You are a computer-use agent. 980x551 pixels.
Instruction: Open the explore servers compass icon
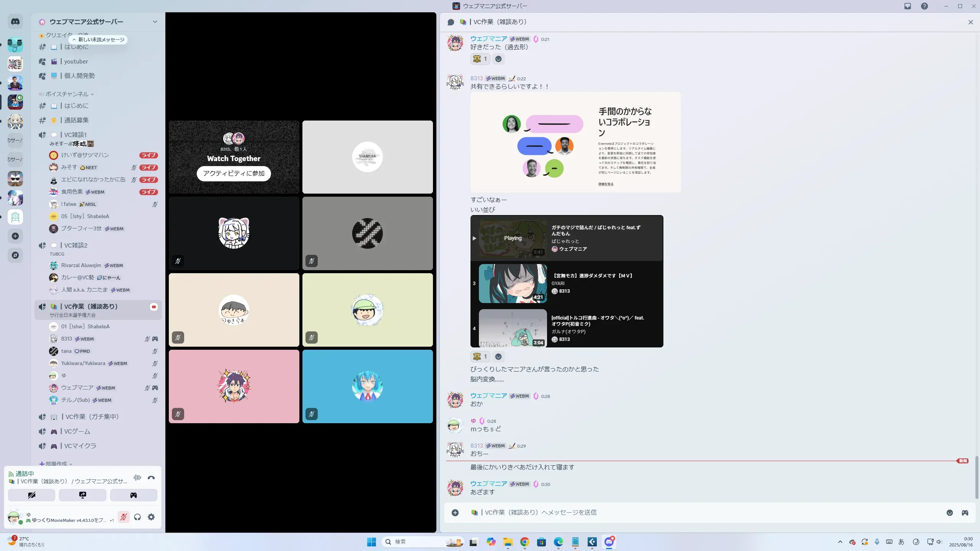click(x=15, y=255)
